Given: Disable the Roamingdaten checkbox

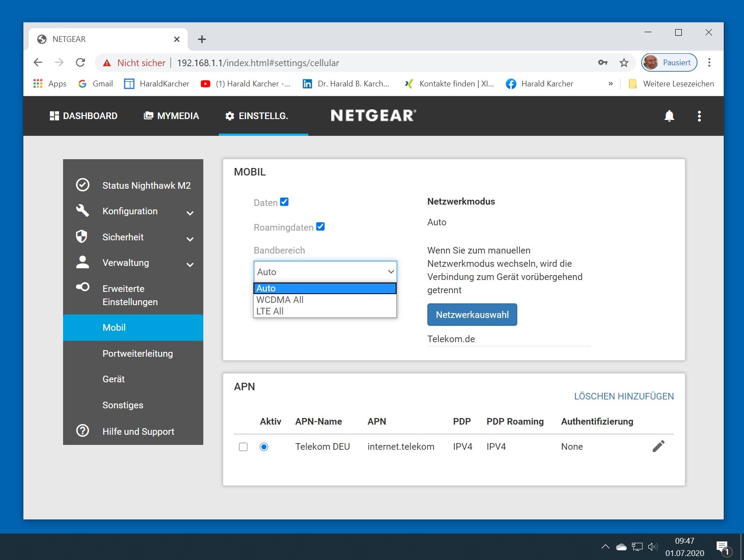Looking at the screenshot, I should point(321,227).
